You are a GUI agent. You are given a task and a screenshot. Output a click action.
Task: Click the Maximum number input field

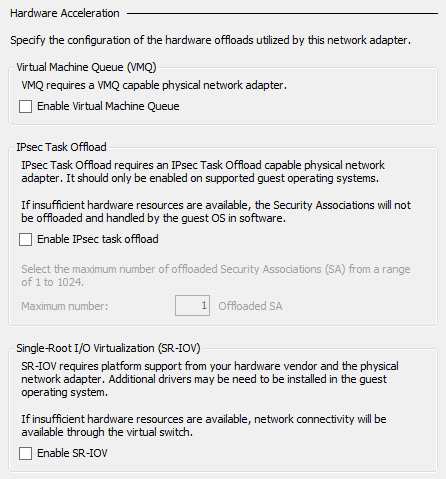(x=192, y=305)
